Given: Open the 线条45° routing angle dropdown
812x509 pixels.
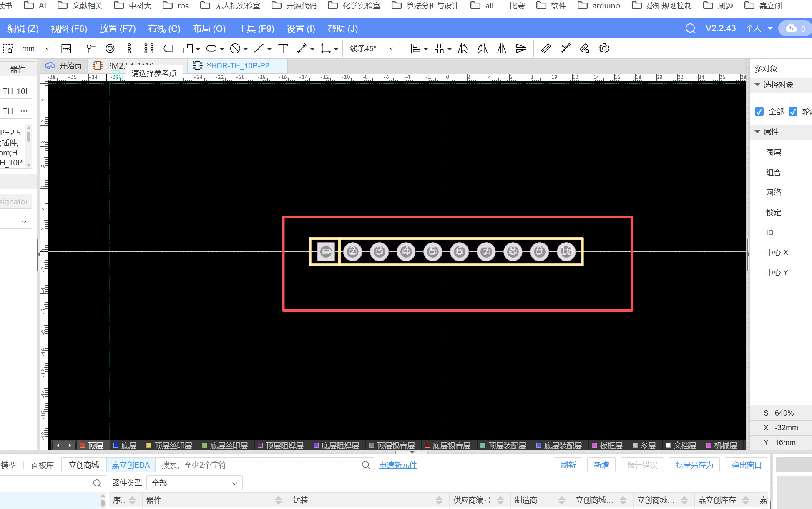Looking at the screenshot, I should pyautogui.click(x=372, y=49).
